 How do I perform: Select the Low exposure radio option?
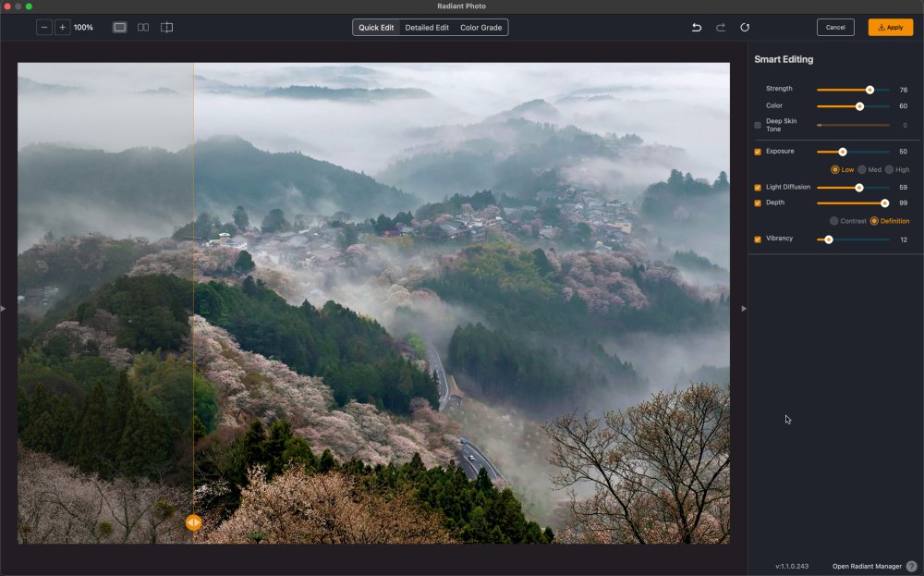point(835,170)
